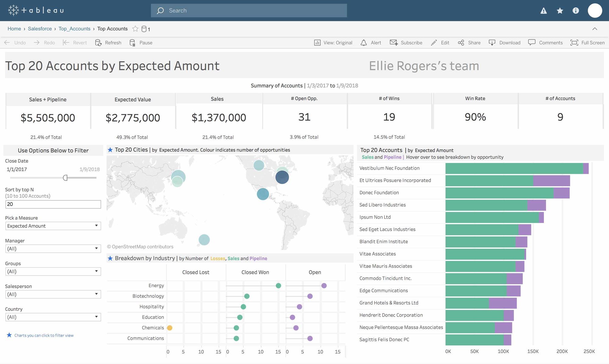Click Vestibulum Nec Foundation sales bar
Viewport: 609px width, 364px height.
pos(514,168)
